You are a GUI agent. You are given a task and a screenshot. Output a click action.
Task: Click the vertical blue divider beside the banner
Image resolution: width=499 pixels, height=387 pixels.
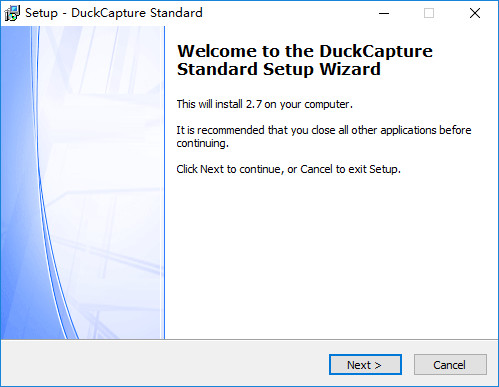coord(164,183)
